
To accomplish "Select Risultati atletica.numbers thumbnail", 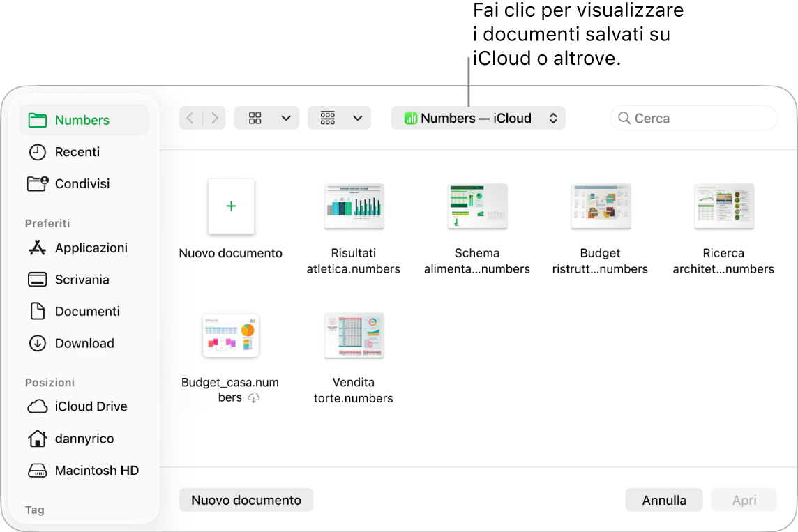I will tap(354, 206).
